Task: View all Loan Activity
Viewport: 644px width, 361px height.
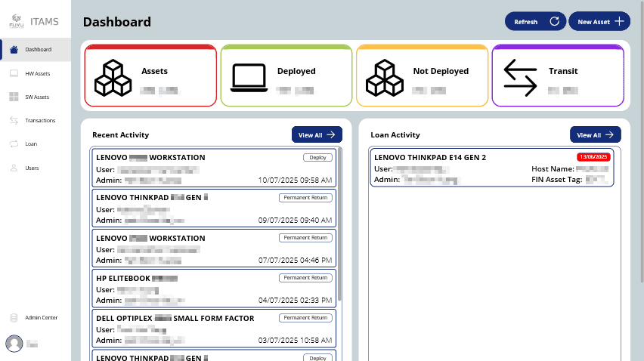Action: click(x=596, y=134)
